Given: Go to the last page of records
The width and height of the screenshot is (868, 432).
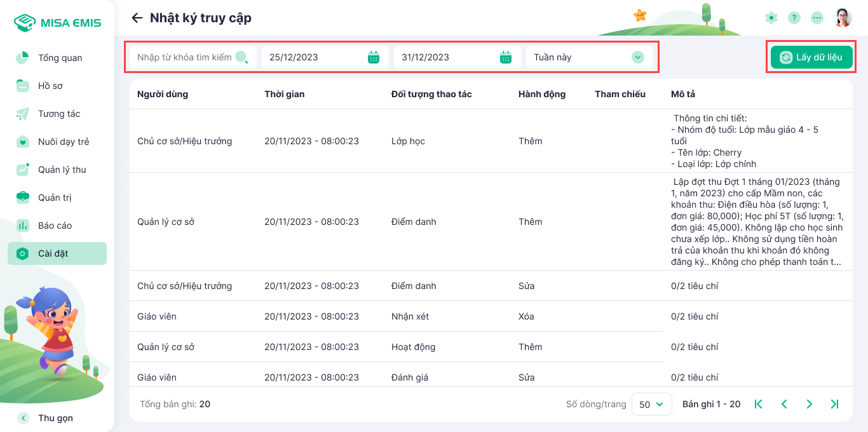Looking at the screenshot, I should pos(834,404).
